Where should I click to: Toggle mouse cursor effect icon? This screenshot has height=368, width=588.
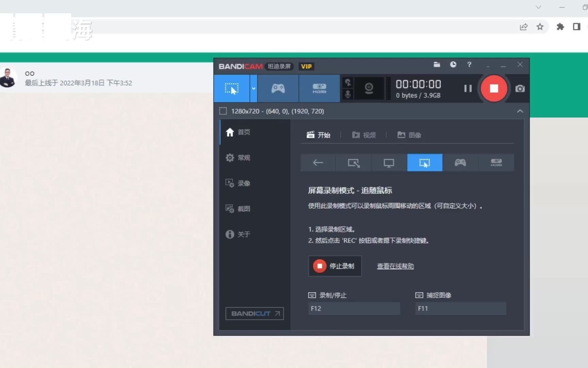pyautogui.click(x=348, y=82)
